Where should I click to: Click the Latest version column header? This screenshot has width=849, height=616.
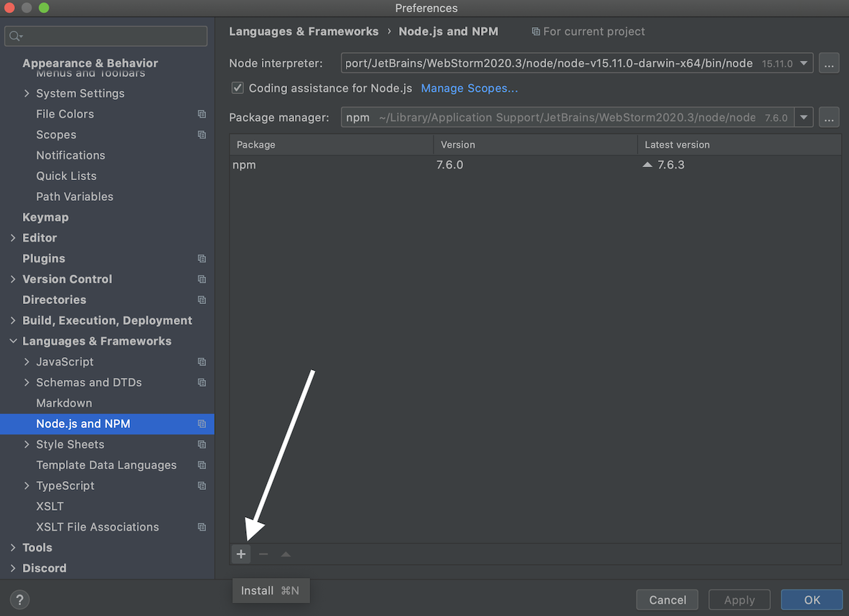click(x=739, y=144)
